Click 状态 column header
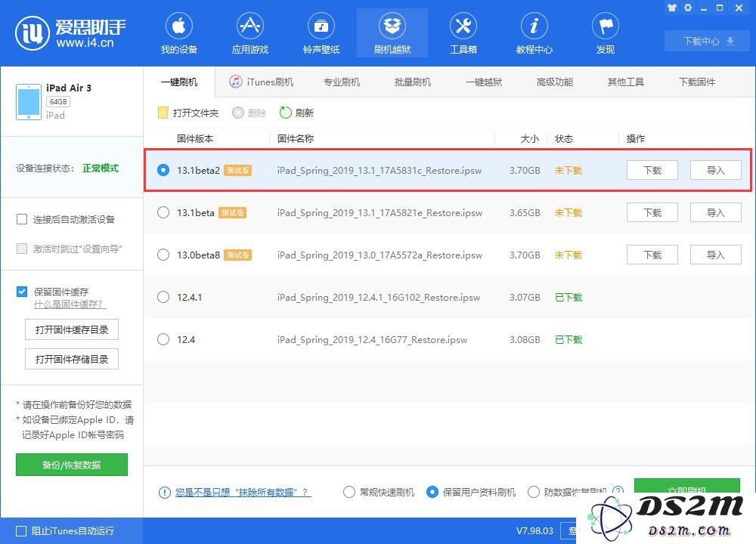756x544 pixels. tap(564, 139)
